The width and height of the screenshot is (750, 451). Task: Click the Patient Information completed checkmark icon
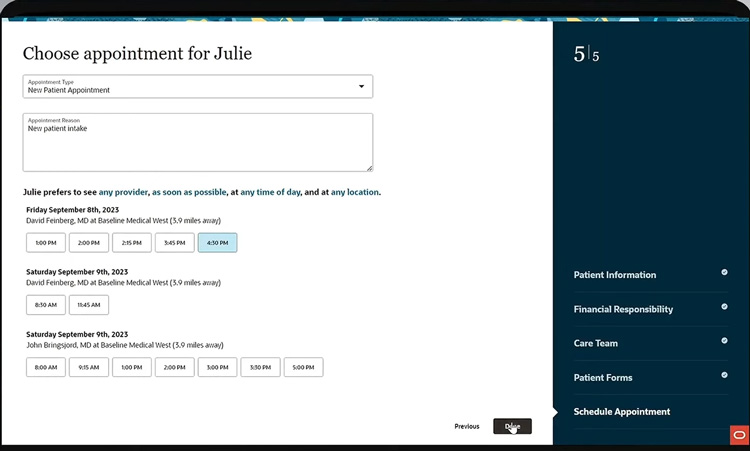[x=724, y=272]
